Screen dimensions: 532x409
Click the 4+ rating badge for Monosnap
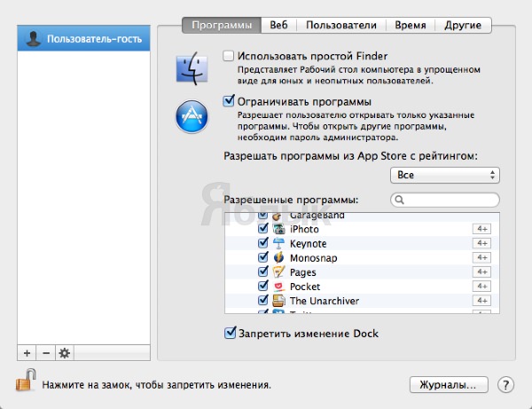(x=481, y=257)
